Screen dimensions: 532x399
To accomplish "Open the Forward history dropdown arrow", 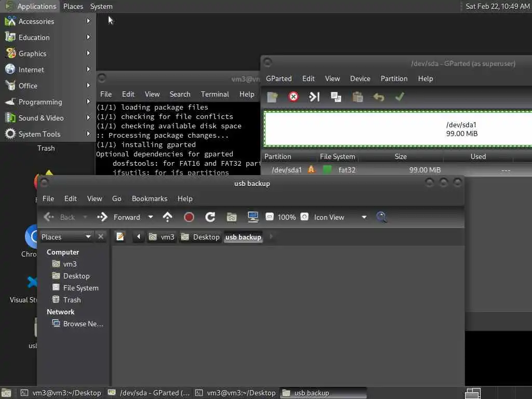I will pyautogui.click(x=151, y=217).
